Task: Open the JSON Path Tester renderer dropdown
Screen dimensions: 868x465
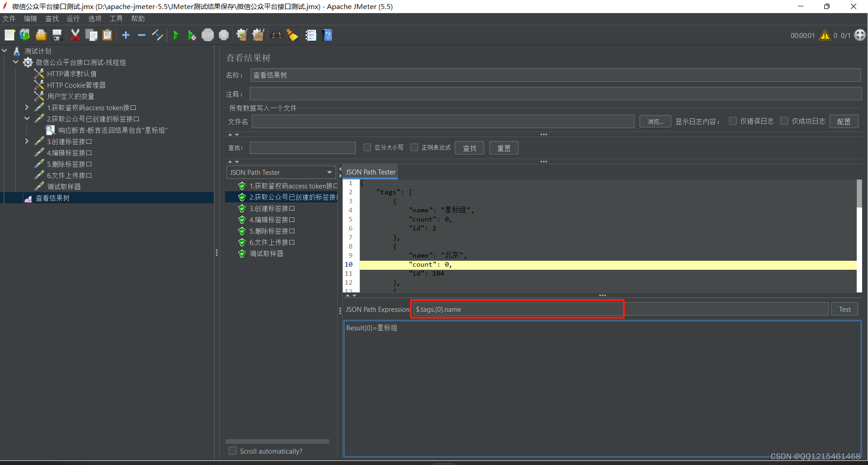Action: tap(281, 172)
